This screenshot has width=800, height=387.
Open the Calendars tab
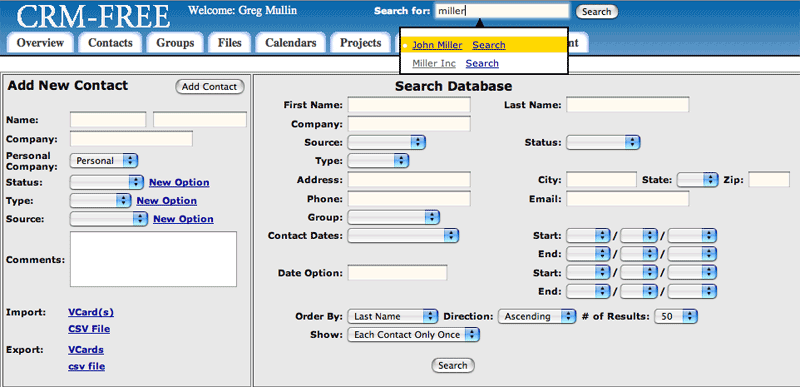coord(290,43)
